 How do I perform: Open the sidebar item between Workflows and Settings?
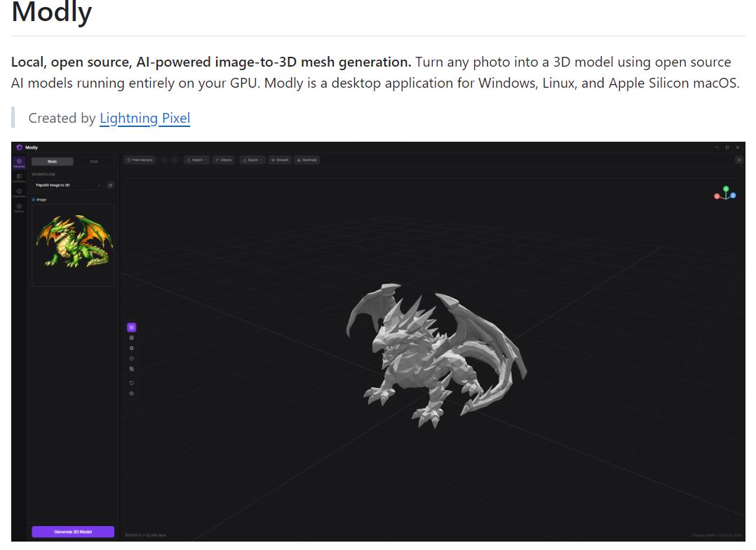(19, 192)
